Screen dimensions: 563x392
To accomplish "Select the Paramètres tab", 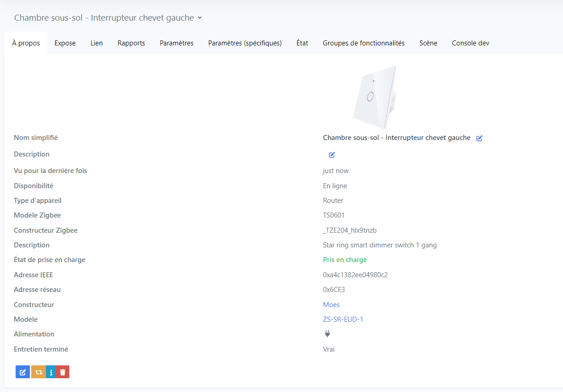I will pyautogui.click(x=176, y=43).
